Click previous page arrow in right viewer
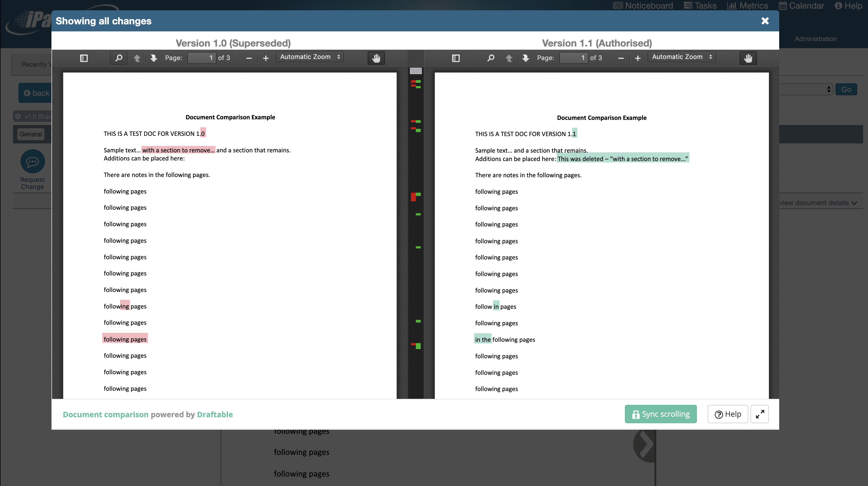This screenshot has height=486, width=868. pos(509,58)
